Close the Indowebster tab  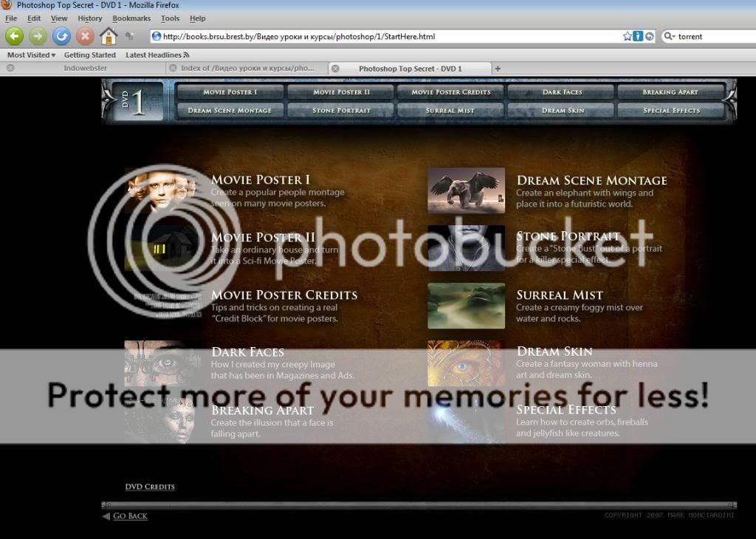click(10, 68)
